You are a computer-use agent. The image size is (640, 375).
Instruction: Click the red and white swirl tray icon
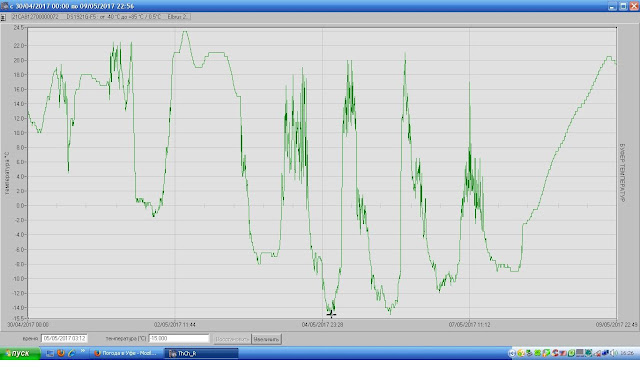click(x=555, y=353)
